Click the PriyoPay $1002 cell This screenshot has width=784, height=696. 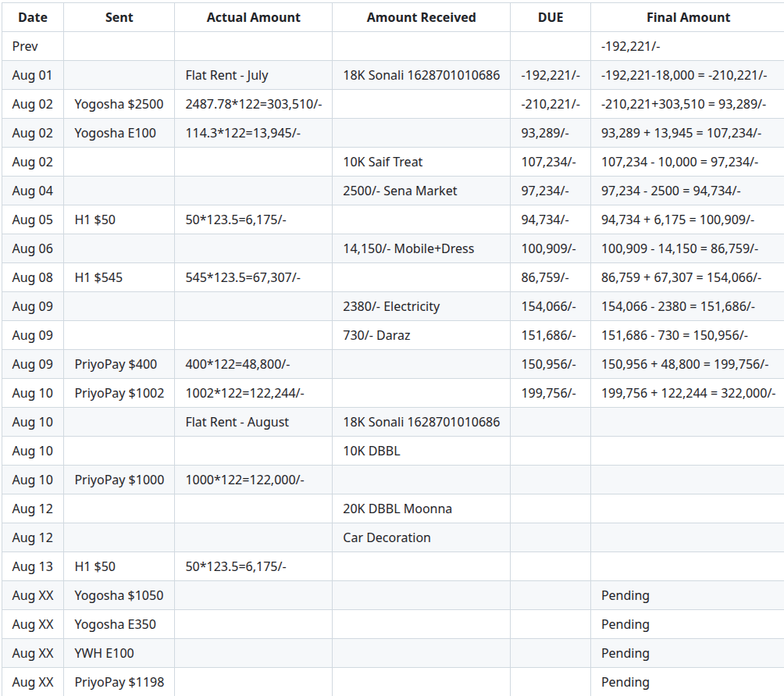tap(119, 393)
